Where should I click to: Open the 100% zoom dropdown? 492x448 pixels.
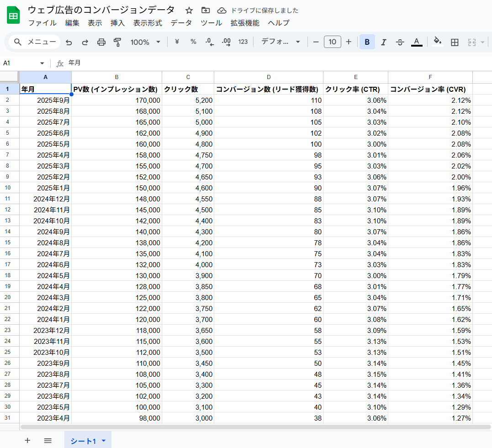145,42
